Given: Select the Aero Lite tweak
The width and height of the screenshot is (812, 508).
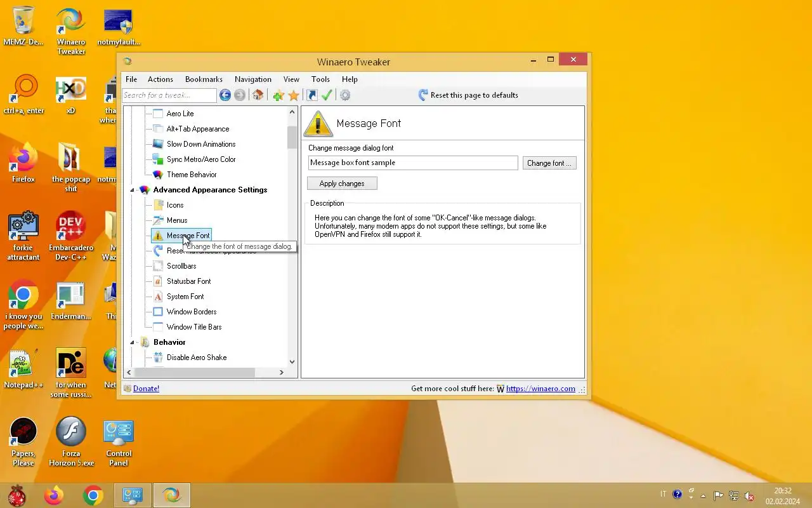Looking at the screenshot, I should (x=180, y=114).
